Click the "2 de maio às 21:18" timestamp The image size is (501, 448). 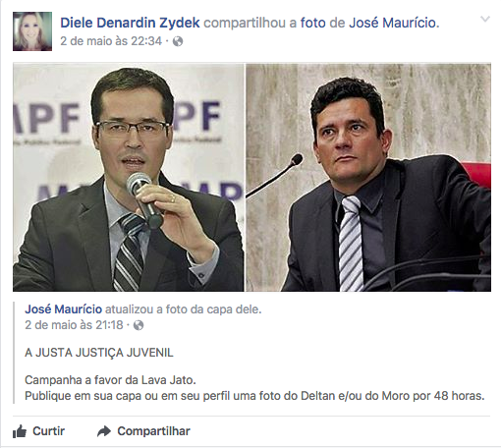tap(74, 325)
